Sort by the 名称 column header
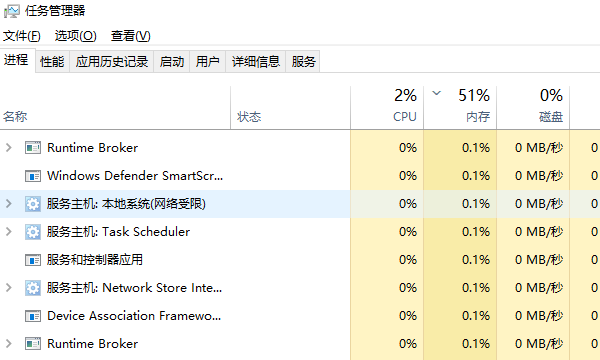Viewport: 600px width, 360px height. (x=115, y=108)
